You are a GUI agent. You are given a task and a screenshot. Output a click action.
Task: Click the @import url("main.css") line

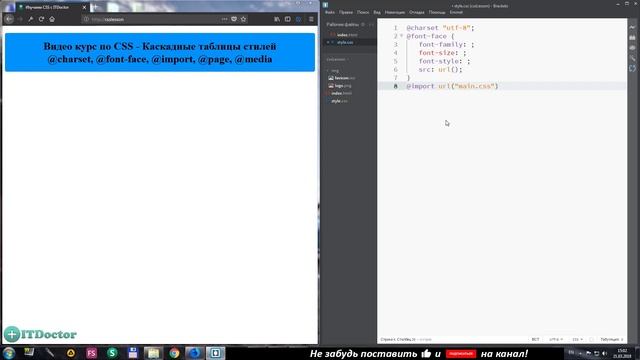(x=452, y=86)
